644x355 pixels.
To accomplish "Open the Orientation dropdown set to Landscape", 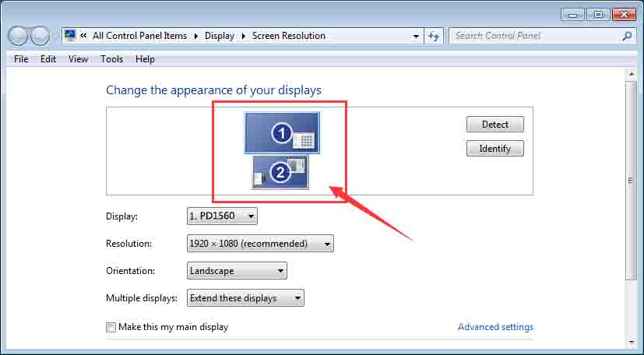I will pyautogui.click(x=237, y=271).
